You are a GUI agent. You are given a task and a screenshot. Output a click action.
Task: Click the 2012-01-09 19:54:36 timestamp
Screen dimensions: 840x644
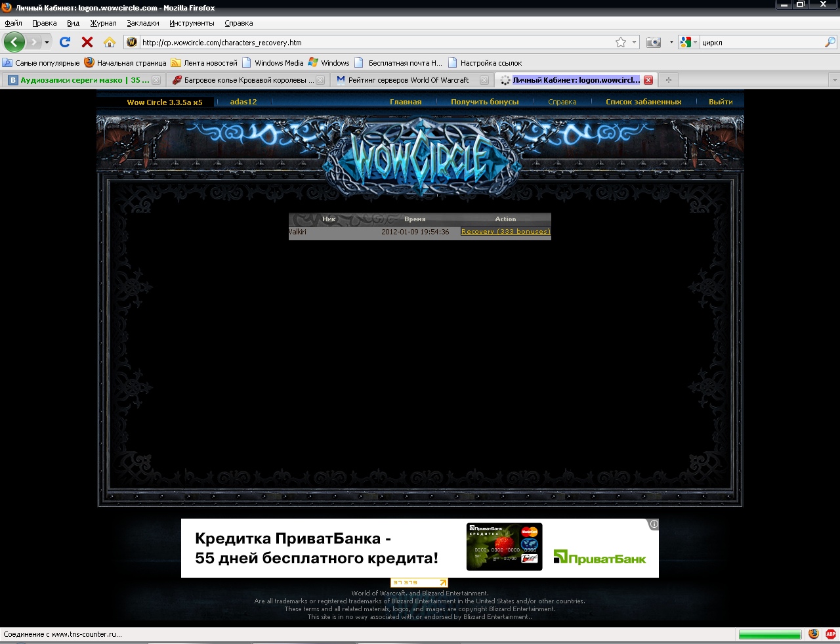click(x=415, y=232)
